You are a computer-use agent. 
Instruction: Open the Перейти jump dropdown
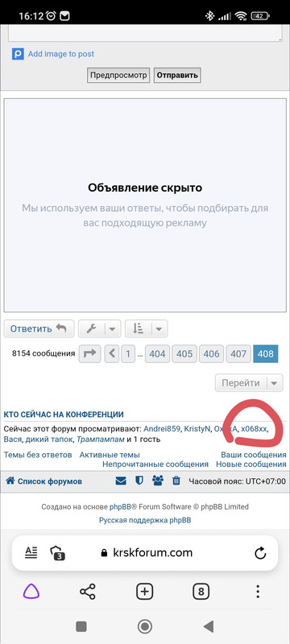click(x=249, y=383)
